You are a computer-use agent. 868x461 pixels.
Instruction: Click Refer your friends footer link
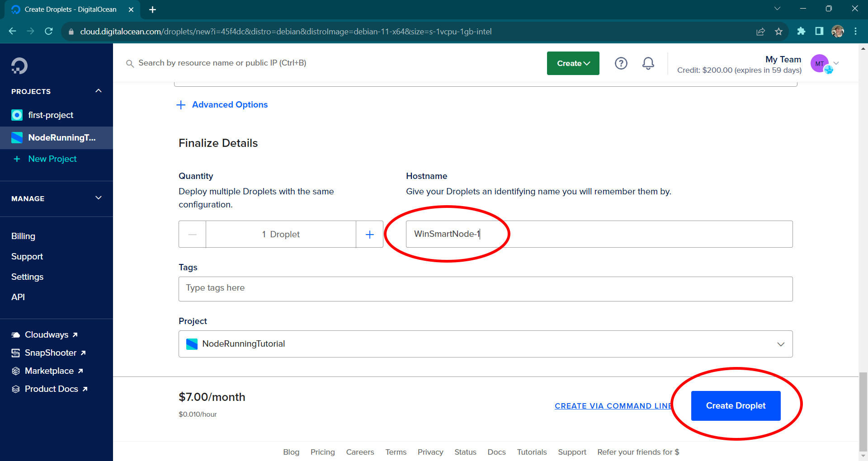pos(638,452)
